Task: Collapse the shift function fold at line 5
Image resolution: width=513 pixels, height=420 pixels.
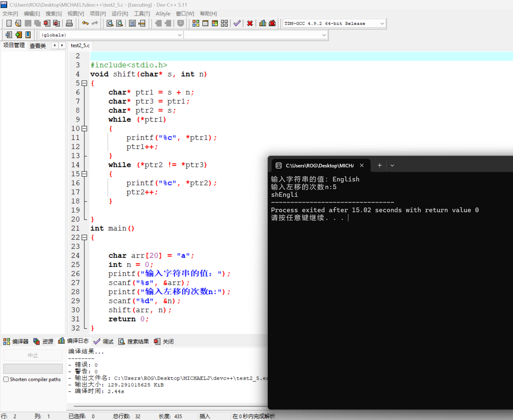Action: [84, 83]
